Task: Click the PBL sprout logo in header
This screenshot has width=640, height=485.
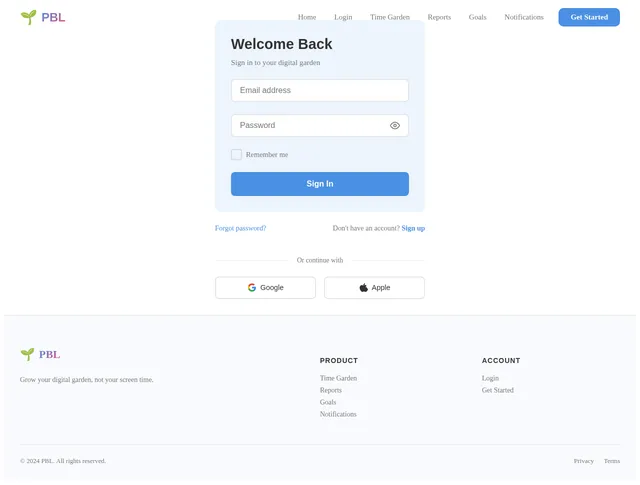Action: point(43,17)
